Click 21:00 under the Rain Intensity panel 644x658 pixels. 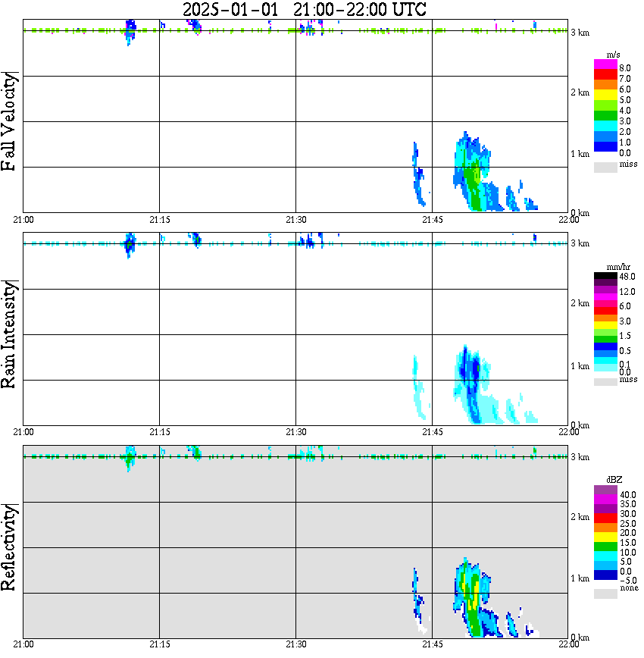pos(23,432)
